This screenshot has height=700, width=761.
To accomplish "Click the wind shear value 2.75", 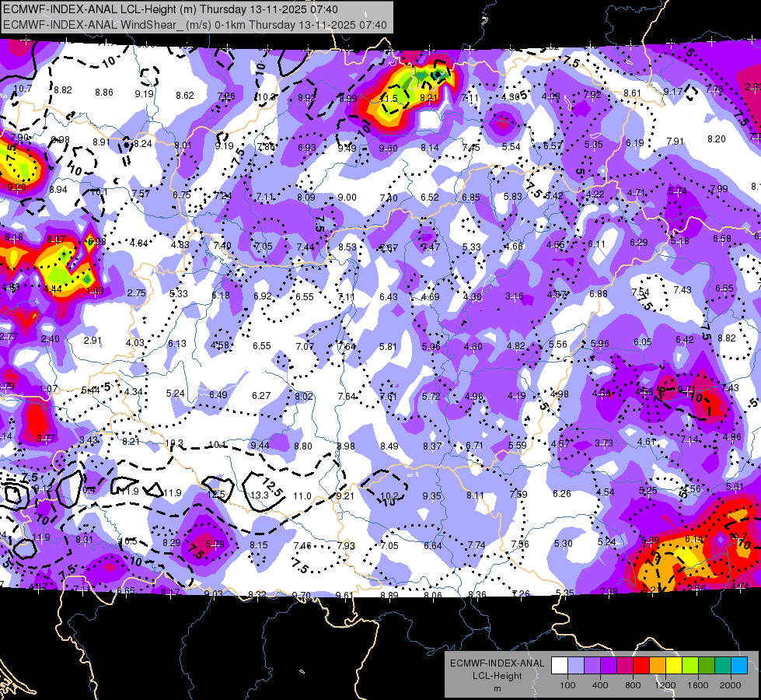I will 136,293.
